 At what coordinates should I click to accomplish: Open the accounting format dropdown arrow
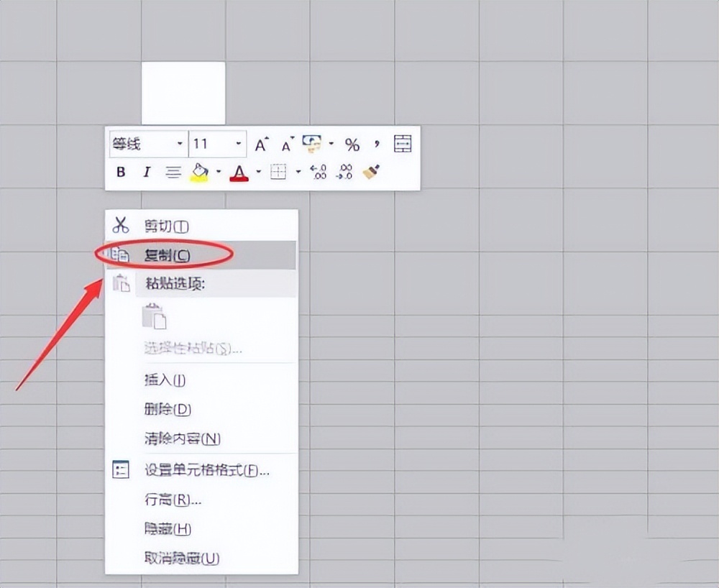[x=331, y=144]
